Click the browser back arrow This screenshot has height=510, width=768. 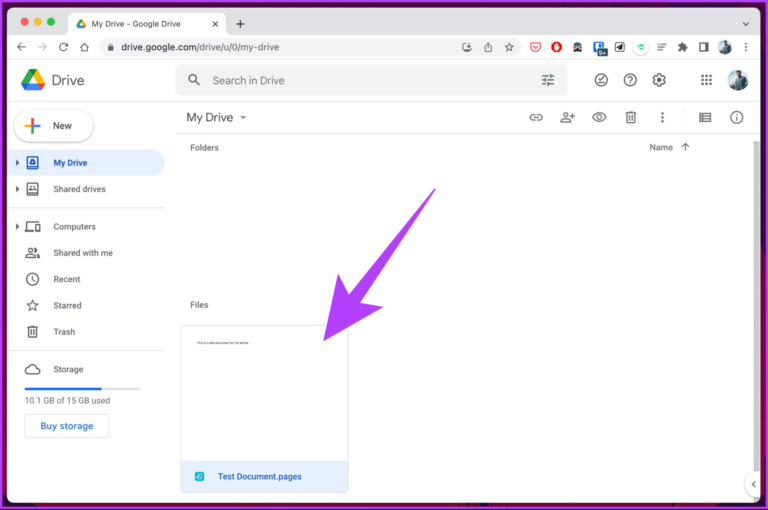point(21,47)
